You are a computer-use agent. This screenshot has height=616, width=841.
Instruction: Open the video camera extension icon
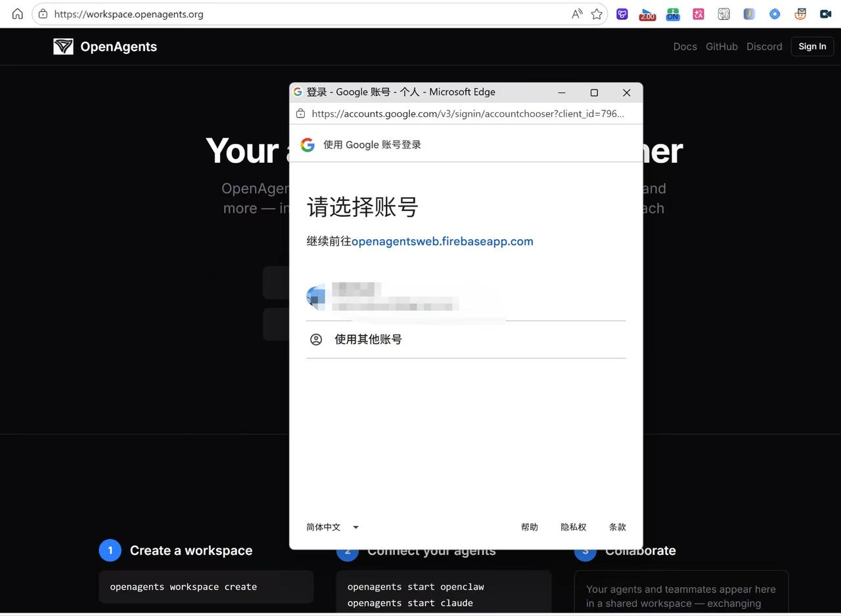pos(825,14)
